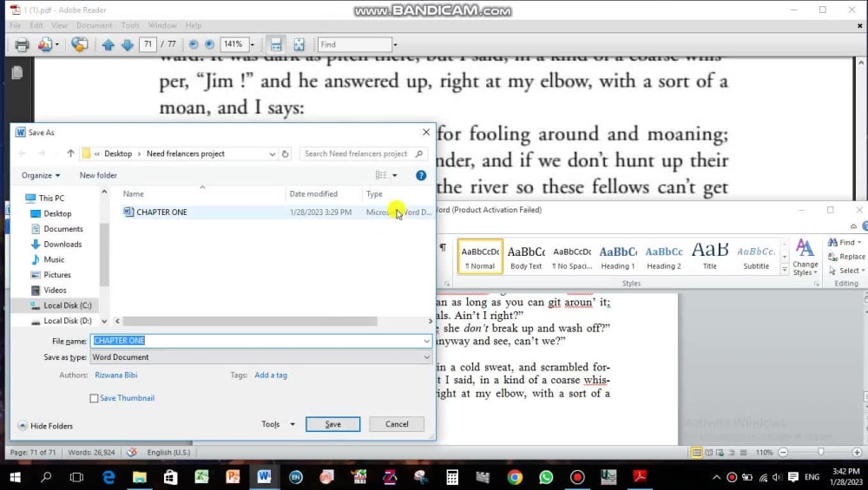Open Microsoft Edge from the taskbar
Viewport: 868px width, 490px height.
(108, 477)
